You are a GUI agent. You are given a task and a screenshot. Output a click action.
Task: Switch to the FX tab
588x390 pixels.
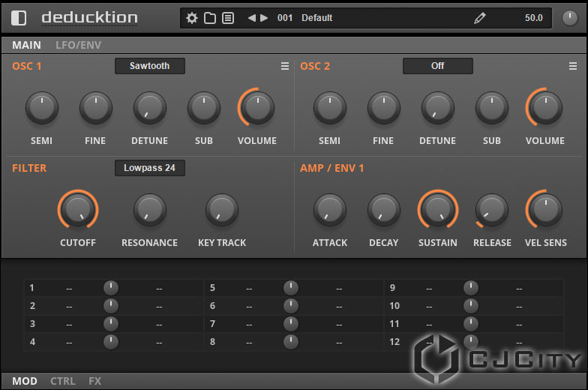click(x=94, y=381)
